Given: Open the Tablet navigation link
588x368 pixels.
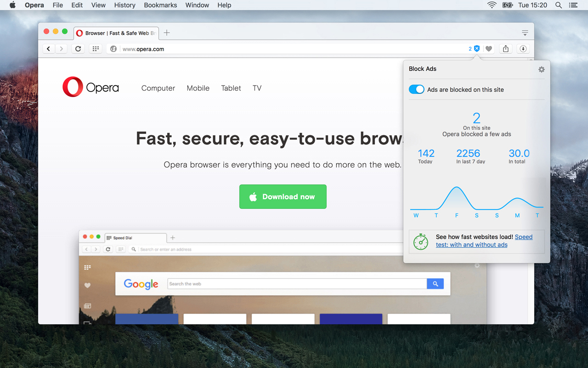Looking at the screenshot, I should coord(231,88).
